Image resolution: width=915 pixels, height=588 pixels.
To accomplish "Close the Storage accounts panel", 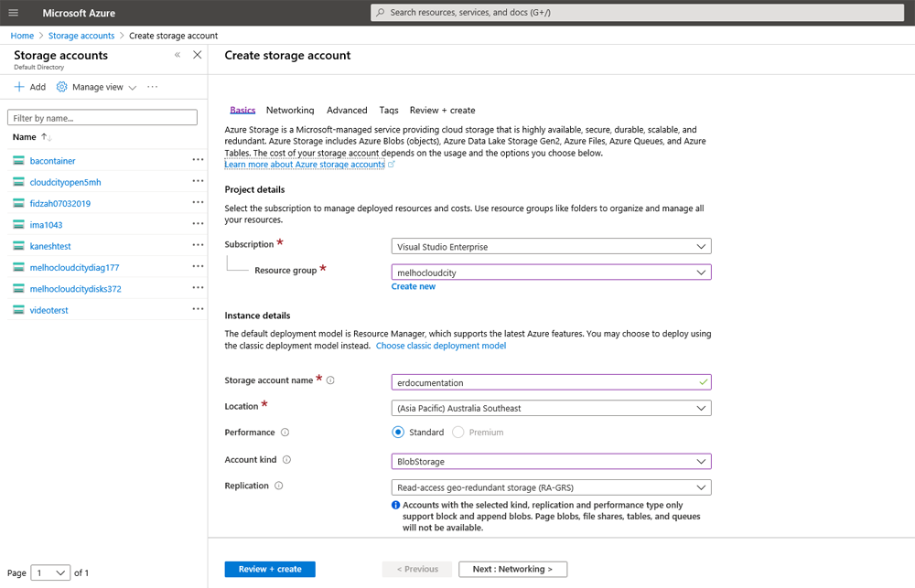I will (x=197, y=55).
